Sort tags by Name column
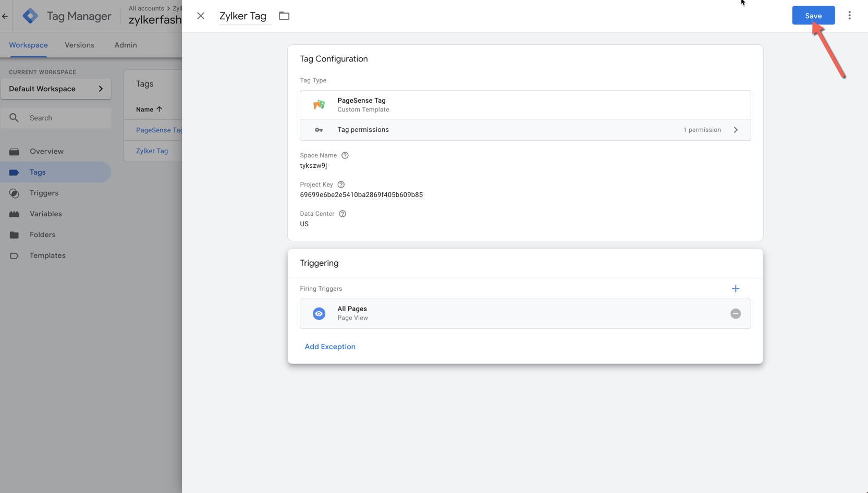Viewport: 868px width, 493px height. pyautogui.click(x=149, y=109)
